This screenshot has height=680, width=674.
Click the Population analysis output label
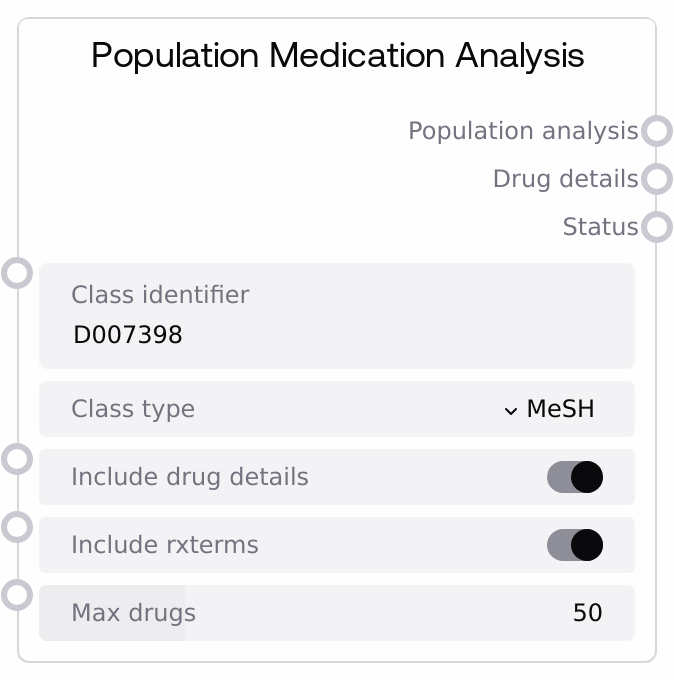click(522, 131)
